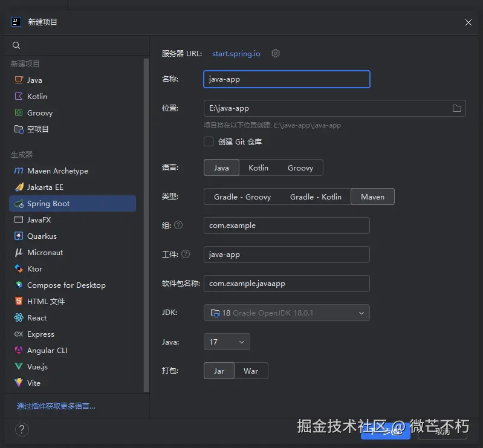Click the search icon in sidebar
The height and width of the screenshot is (448, 483).
click(16, 45)
